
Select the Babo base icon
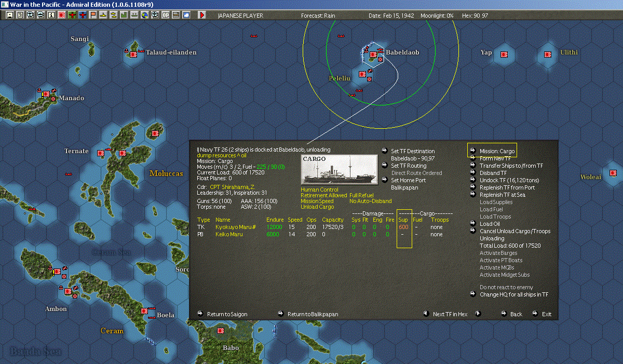coord(220,330)
